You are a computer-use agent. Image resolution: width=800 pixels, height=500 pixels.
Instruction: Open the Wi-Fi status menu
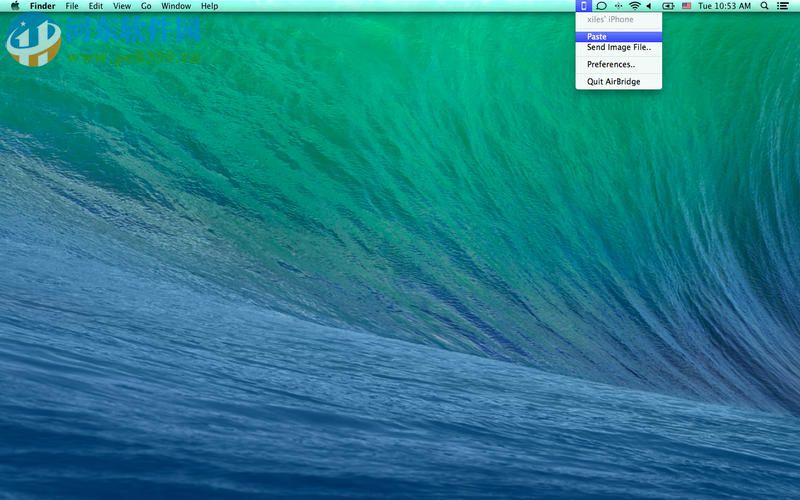point(635,6)
